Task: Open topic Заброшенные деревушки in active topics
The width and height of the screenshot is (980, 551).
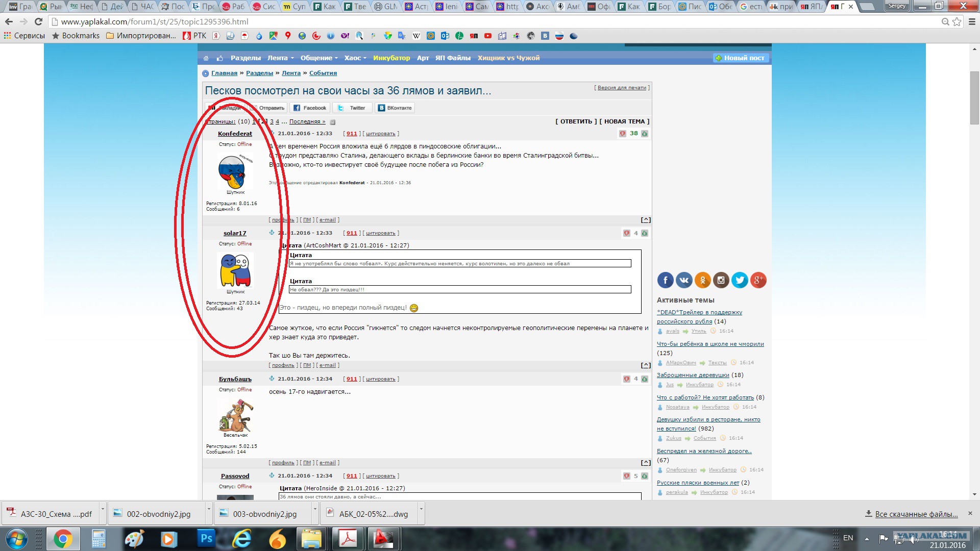Action: pos(693,375)
